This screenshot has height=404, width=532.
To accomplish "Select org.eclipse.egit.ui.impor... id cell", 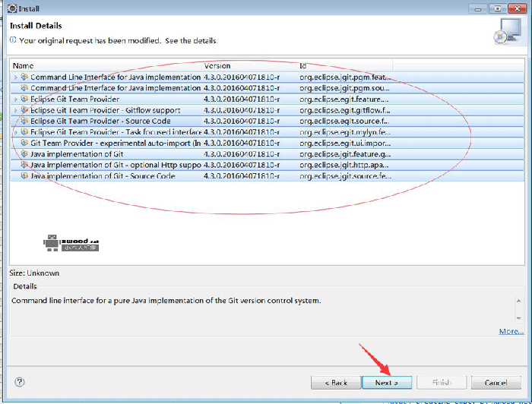I will click(x=345, y=143).
